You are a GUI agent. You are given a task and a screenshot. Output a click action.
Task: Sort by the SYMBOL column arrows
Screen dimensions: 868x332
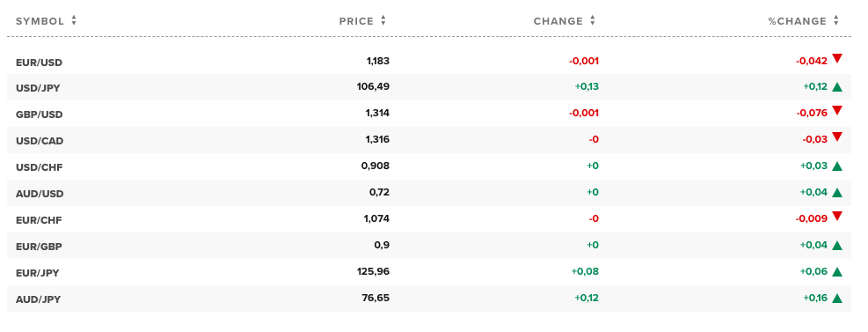[74, 21]
